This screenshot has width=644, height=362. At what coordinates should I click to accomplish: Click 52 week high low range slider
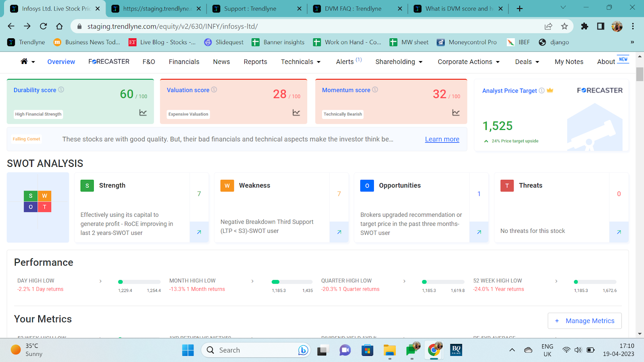595,282
